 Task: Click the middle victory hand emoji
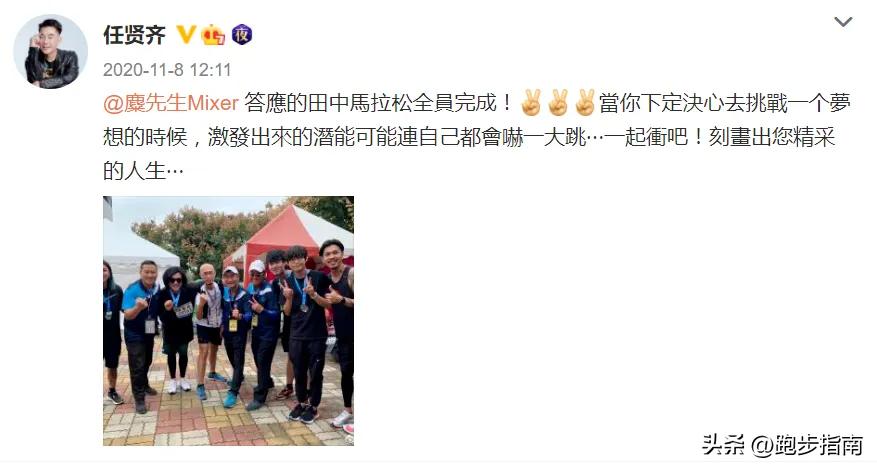[x=558, y=103]
